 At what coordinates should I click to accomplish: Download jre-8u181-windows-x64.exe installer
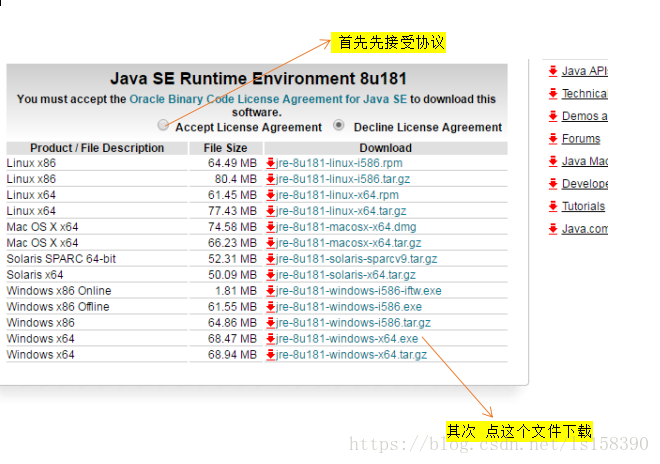point(347,339)
